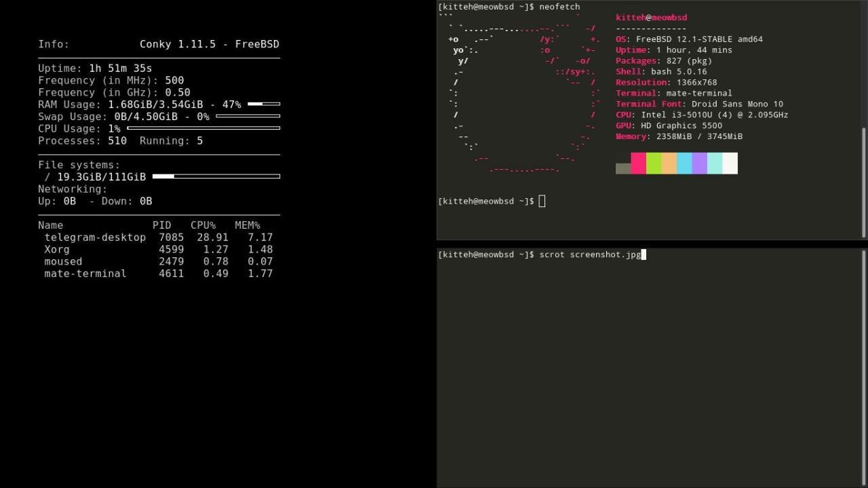This screenshot has width=868, height=488.
Task: Click the 'Terminal: mate-terminal' neofetch line
Action: 674,94
